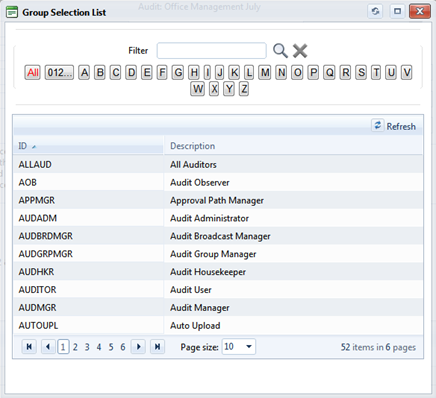This screenshot has height=398, width=436.
Task: Filter groups starting with B
Action: tap(100, 72)
